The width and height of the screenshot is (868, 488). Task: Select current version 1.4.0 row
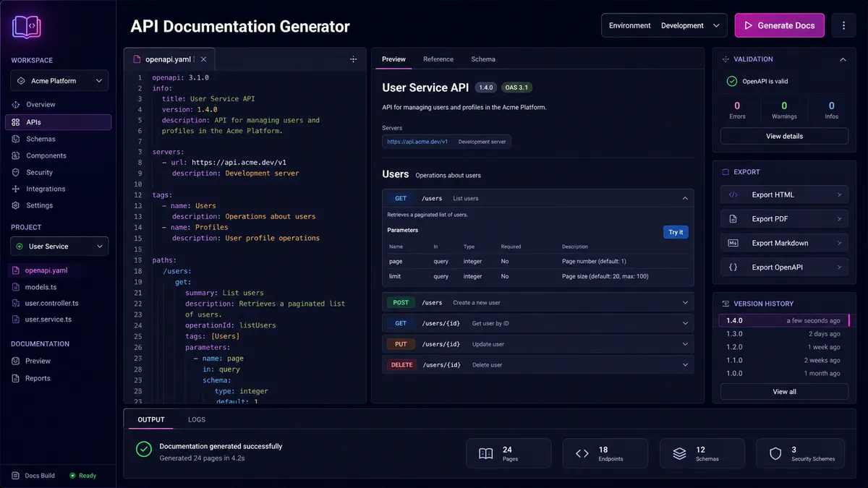pyautogui.click(x=784, y=320)
